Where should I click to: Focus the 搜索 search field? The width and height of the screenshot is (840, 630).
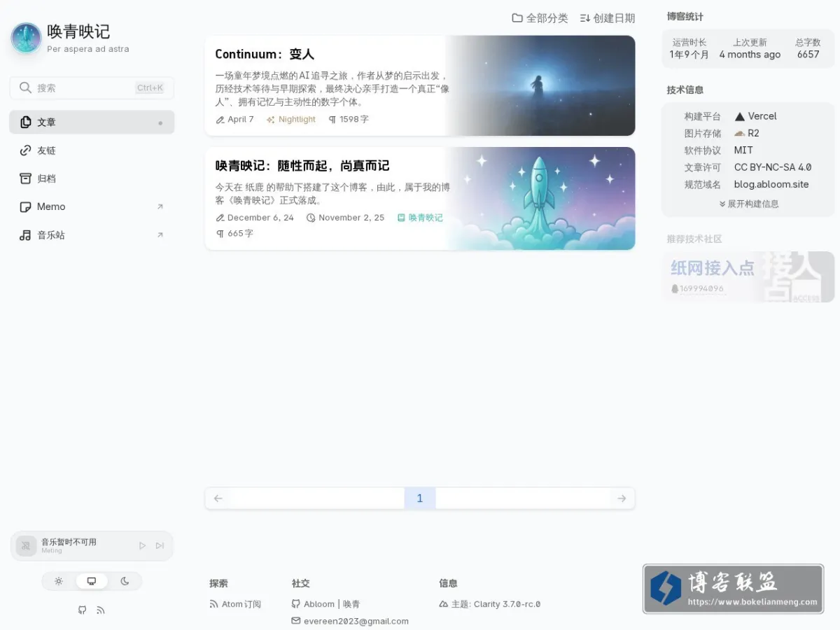(92, 87)
